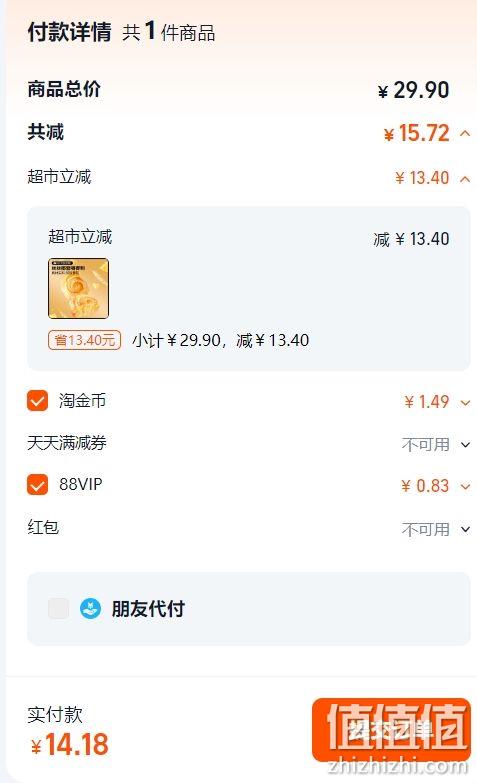The width and height of the screenshot is (477, 783).
Task: Enable the 朋友代付 checkbox
Action: pyautogui.click(x=58, y=608)
